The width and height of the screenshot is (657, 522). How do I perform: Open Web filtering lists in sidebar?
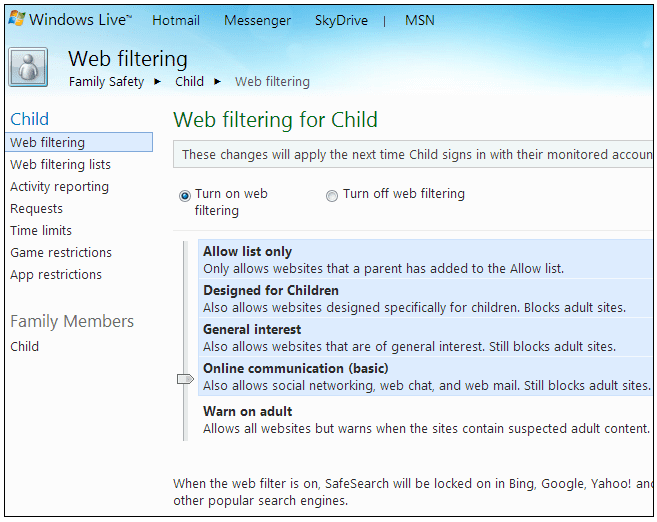point(60,165)
